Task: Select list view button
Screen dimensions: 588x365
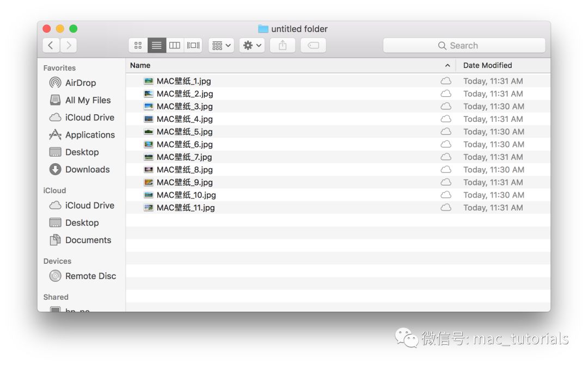Action: coord(157,46)
